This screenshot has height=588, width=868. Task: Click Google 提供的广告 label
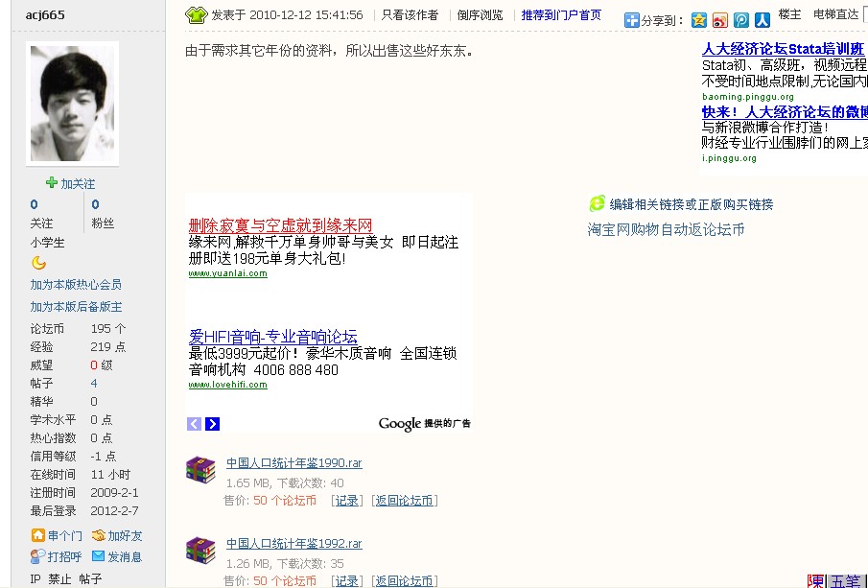[425, 424]
